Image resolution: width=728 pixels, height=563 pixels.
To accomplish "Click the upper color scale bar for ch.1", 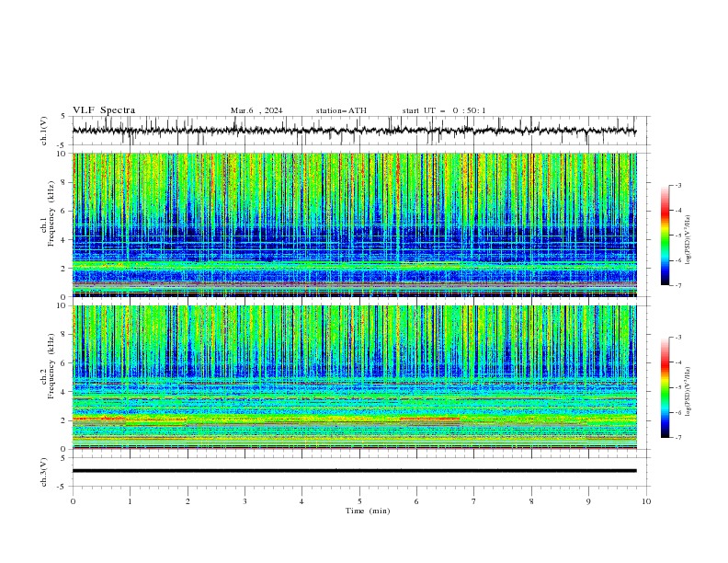I will point(665,236).
